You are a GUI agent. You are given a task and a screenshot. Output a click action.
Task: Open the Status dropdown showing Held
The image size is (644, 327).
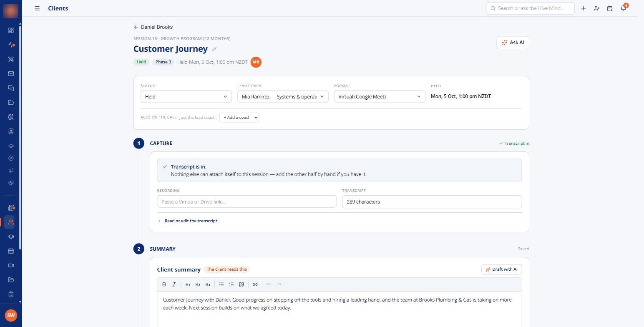pyautogui.click(x=186, y=97)
